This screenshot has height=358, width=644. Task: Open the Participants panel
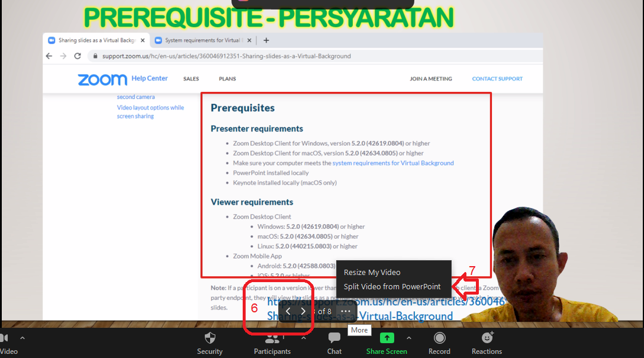point(272,343)
